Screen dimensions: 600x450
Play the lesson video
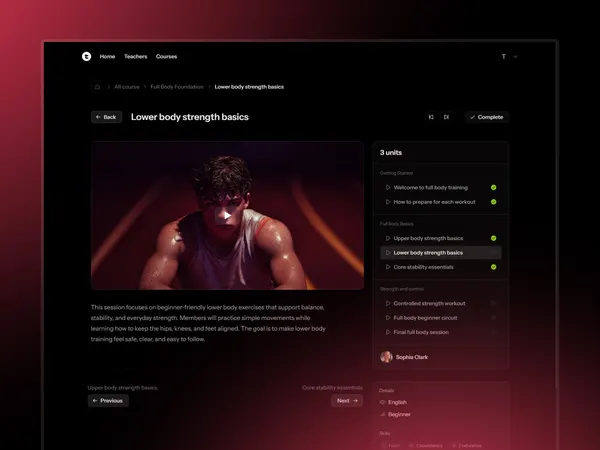227,215
